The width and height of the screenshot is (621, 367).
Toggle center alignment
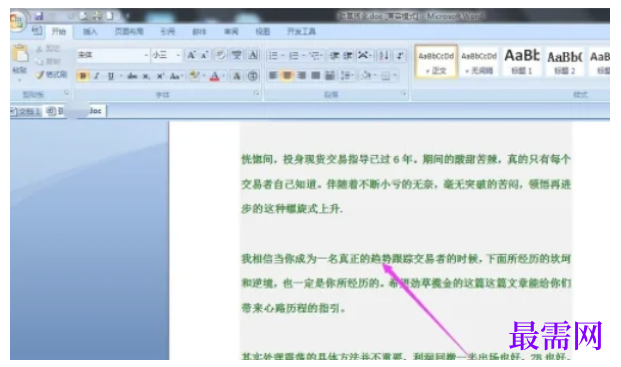(287, 75)
